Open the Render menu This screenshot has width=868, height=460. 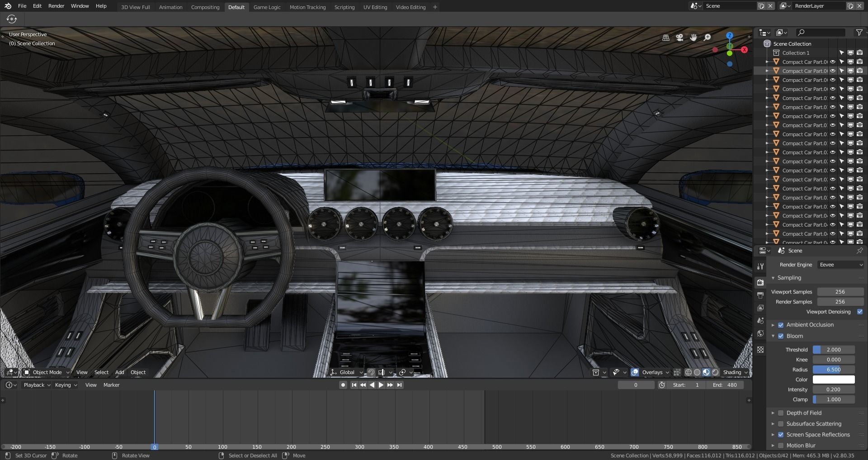pos(57,6)
